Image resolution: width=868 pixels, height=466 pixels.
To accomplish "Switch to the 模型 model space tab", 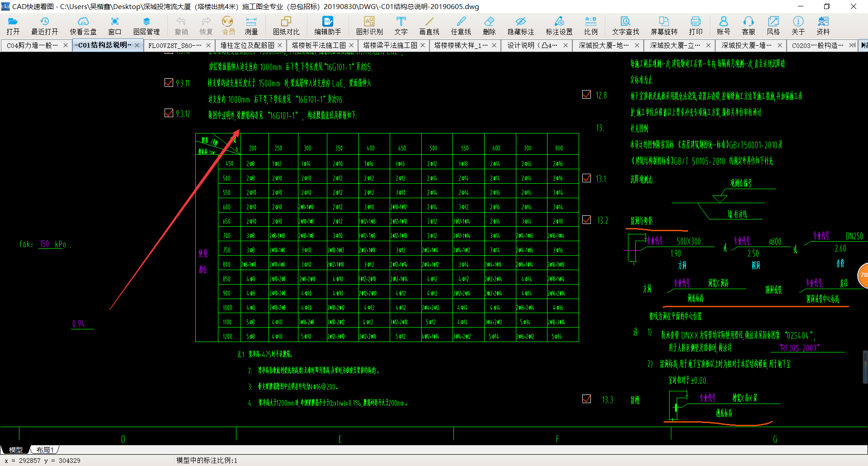I will pos(16,450).
